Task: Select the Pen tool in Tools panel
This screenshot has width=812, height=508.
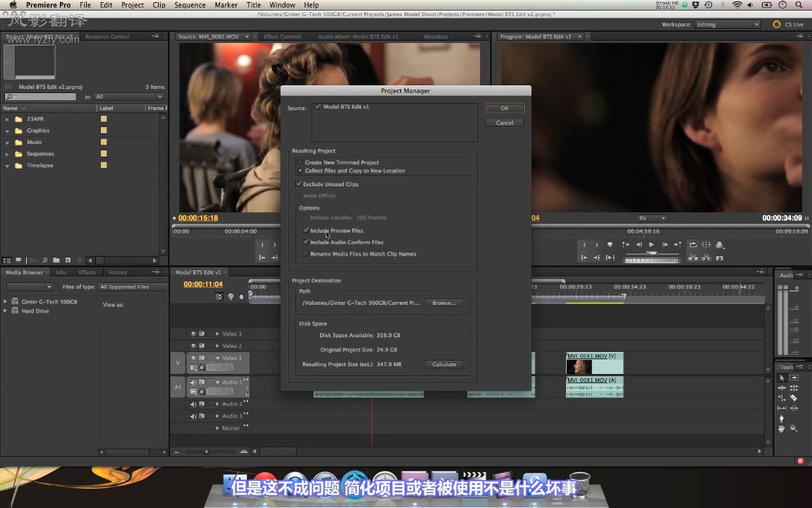Action: [782, 418]
